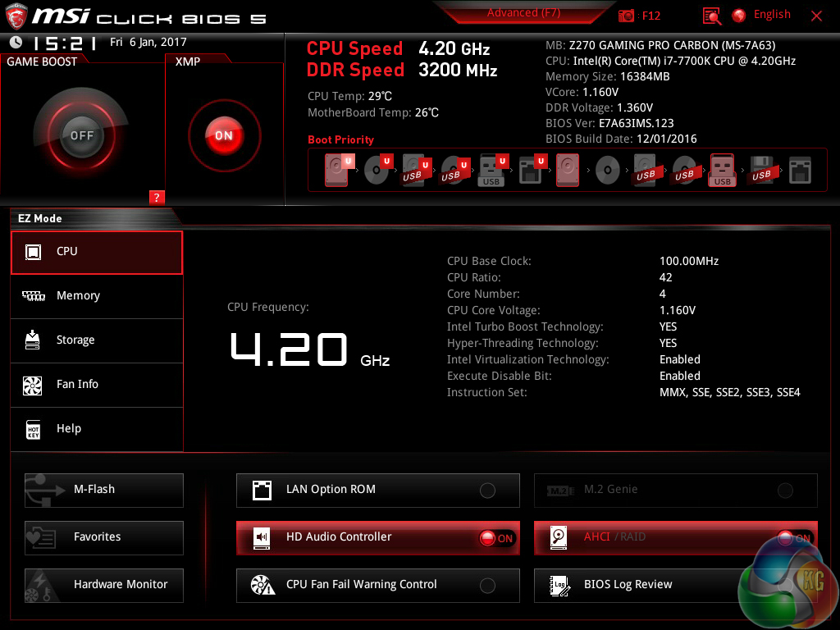Open the Favorites menu
The image size is (840, 630).
104,538
